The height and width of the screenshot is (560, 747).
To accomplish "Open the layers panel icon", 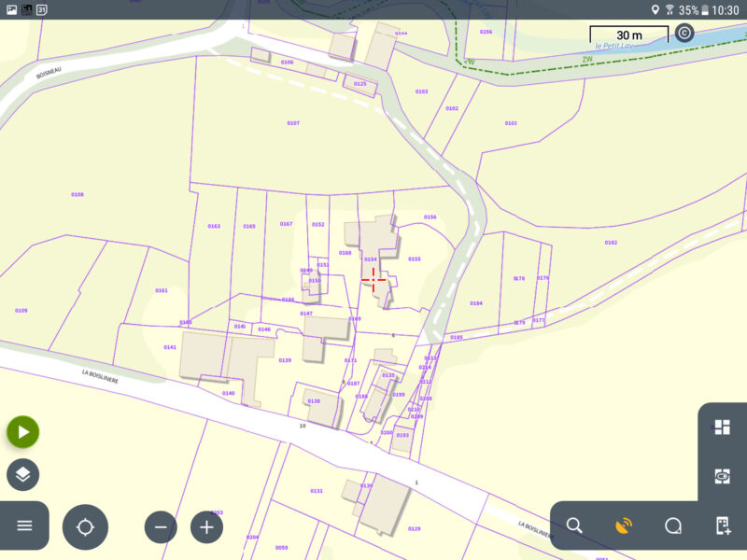I will [22, 474].
